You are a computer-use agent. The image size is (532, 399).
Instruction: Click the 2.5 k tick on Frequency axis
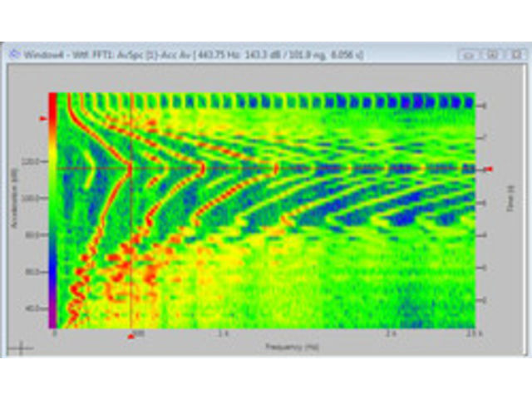tap(472, 334)
